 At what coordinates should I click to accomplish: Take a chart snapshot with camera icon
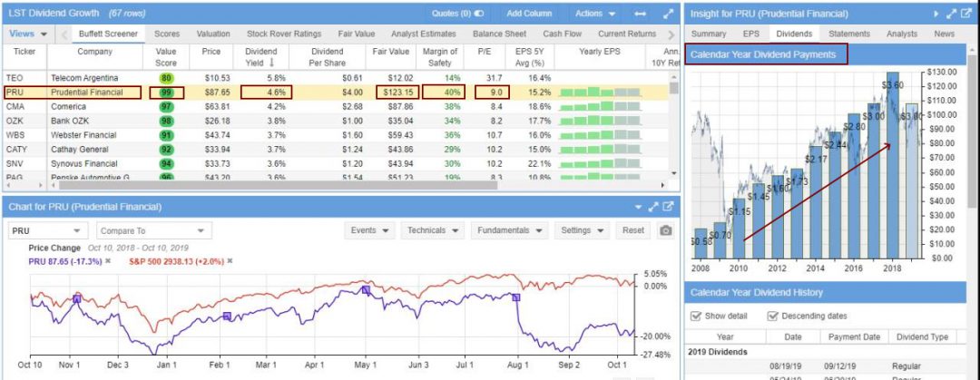coord(665,230)
